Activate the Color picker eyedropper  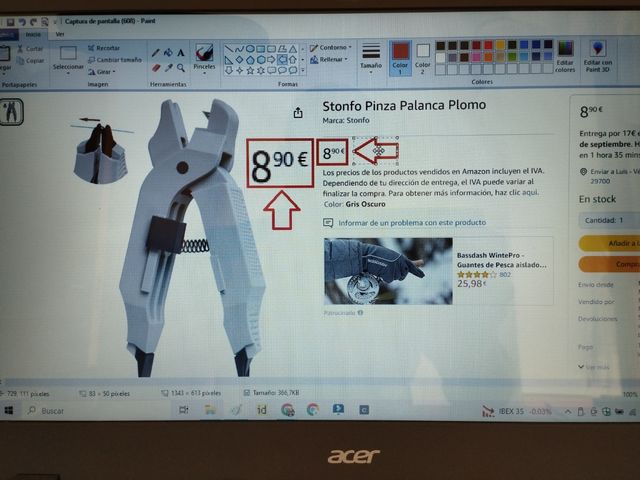168,68
